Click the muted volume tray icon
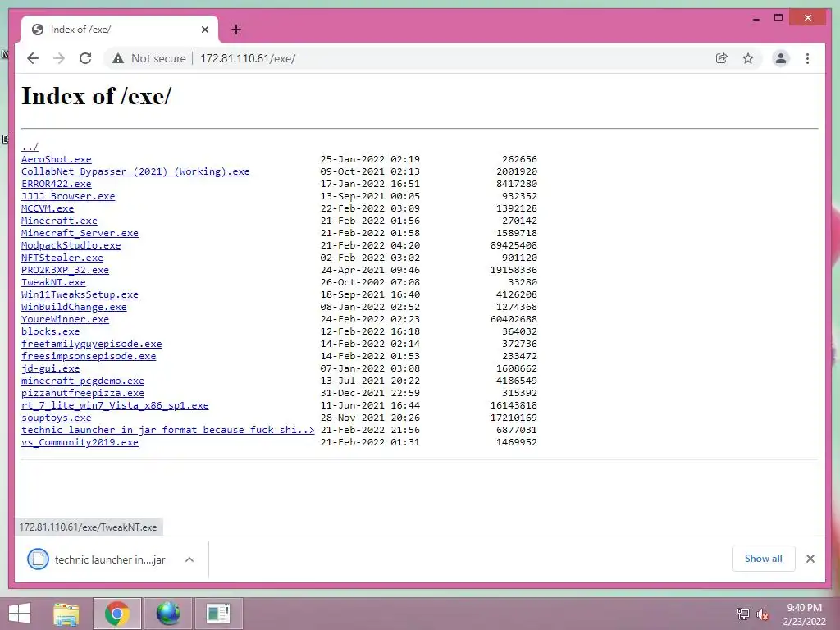Viewport: 840px width, 630px height. pos(763,614)
